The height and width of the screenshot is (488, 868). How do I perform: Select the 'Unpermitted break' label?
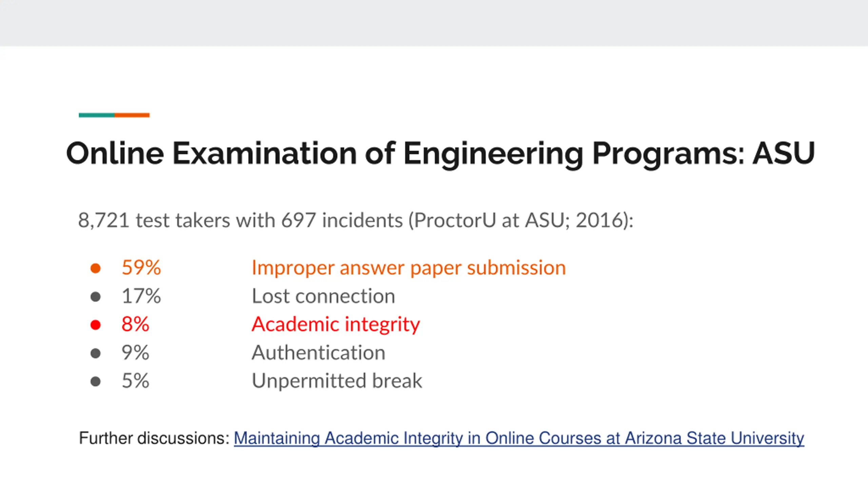[x=337, y=381]
